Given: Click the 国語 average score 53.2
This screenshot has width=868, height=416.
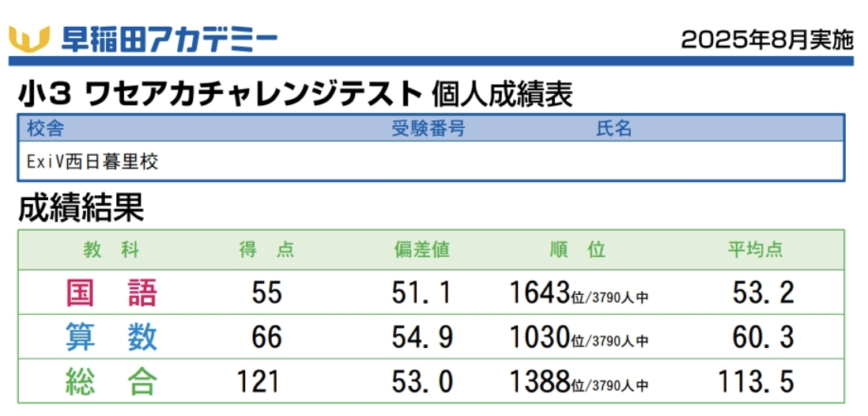Looking at the screenshot, I should point(764,293).
